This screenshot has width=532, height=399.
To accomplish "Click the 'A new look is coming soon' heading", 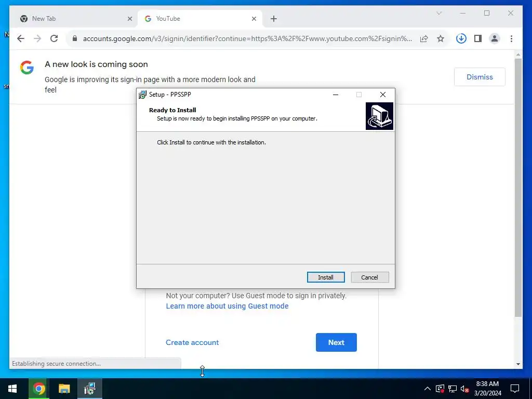I will [x=96, y=64].
